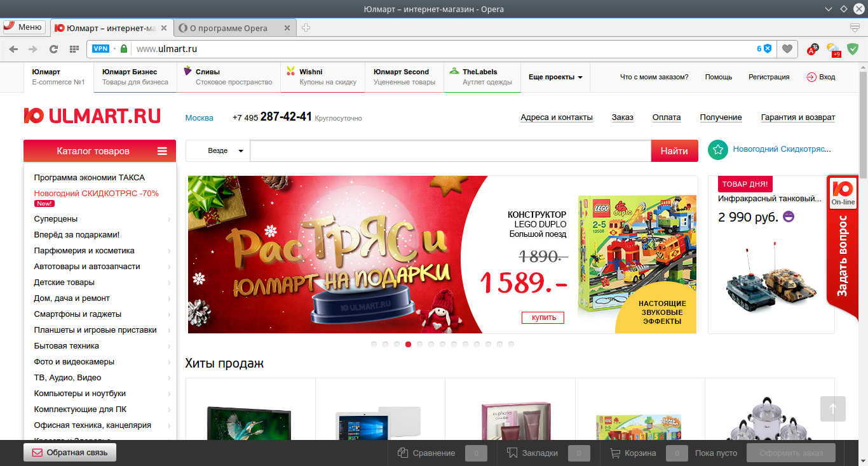
Task: Toggle the VPN badge in address bar
Action: click(x=101, y=49)
